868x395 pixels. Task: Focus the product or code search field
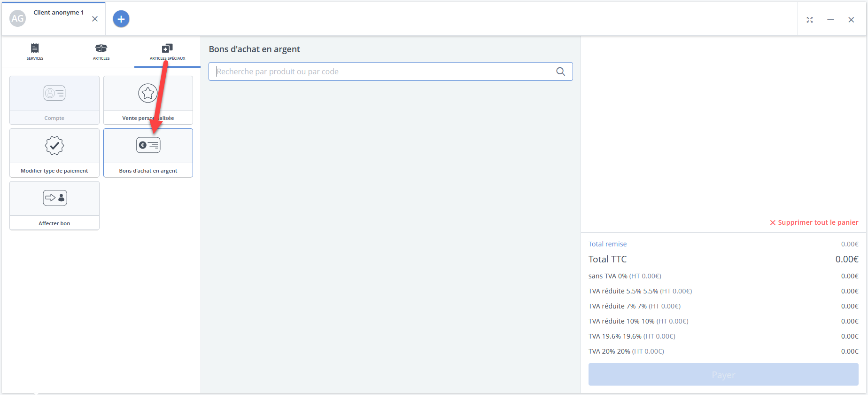click(x=391, y=71)
